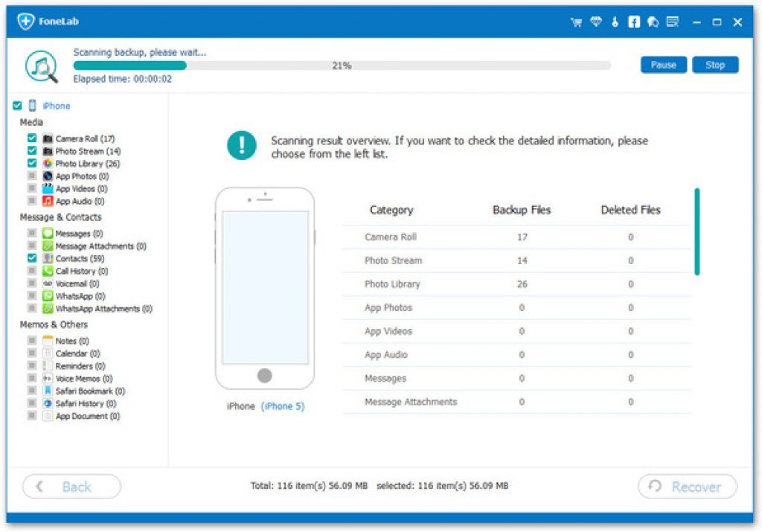Open the feedback menu icon
Screen dimensions: 762x532
coord(673,22)
